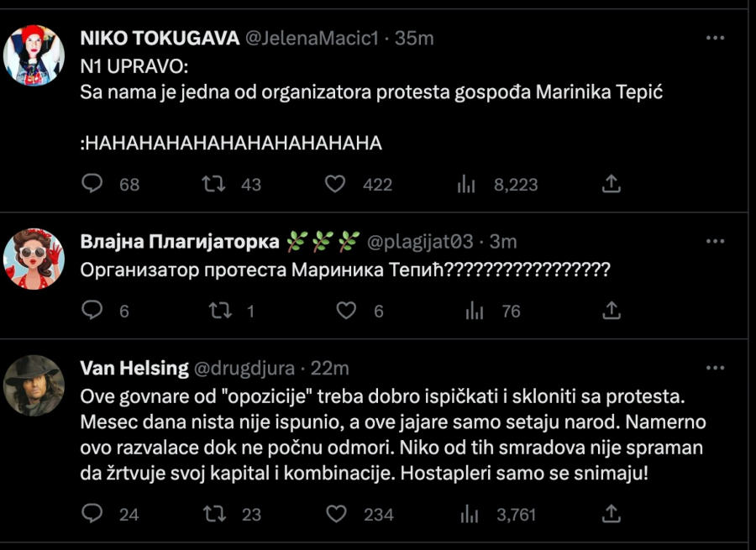Share Влајна Плагијаторка's tweet

coord(612,310)
